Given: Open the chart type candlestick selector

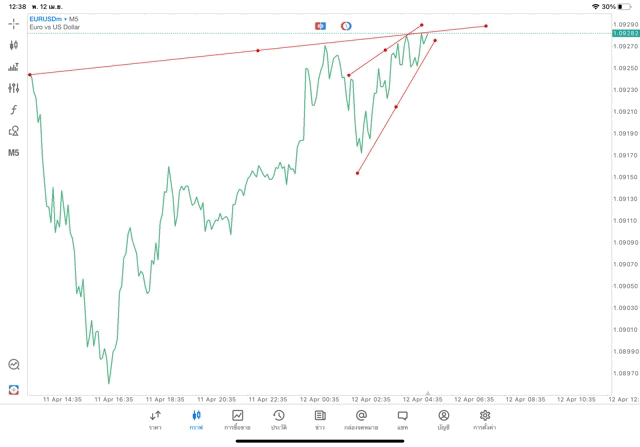Looking at the screenshot, I should tap(14, 44).
